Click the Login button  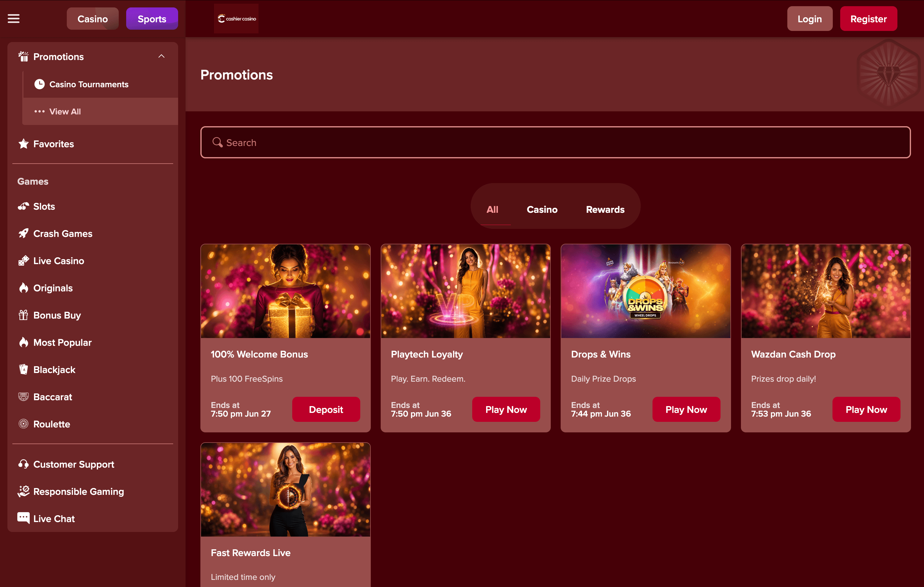click(810, 19)
